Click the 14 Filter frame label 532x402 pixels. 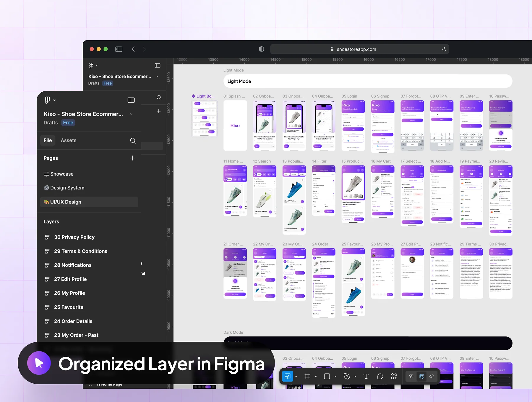point(319,161)
